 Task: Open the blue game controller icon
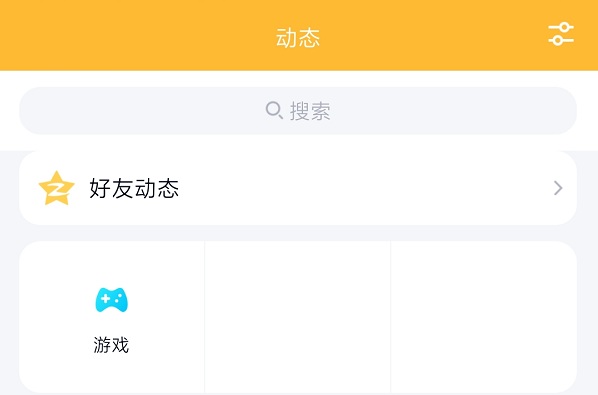tap(111, 300)
